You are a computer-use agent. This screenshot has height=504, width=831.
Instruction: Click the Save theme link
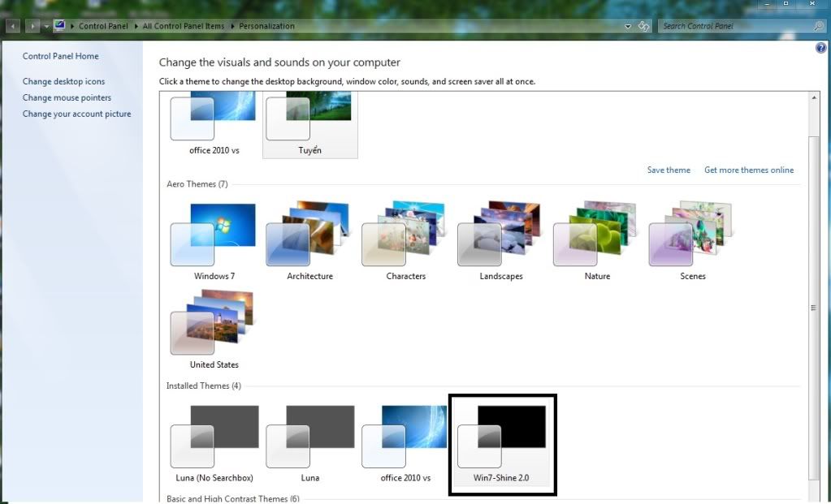tap(669, 170)
